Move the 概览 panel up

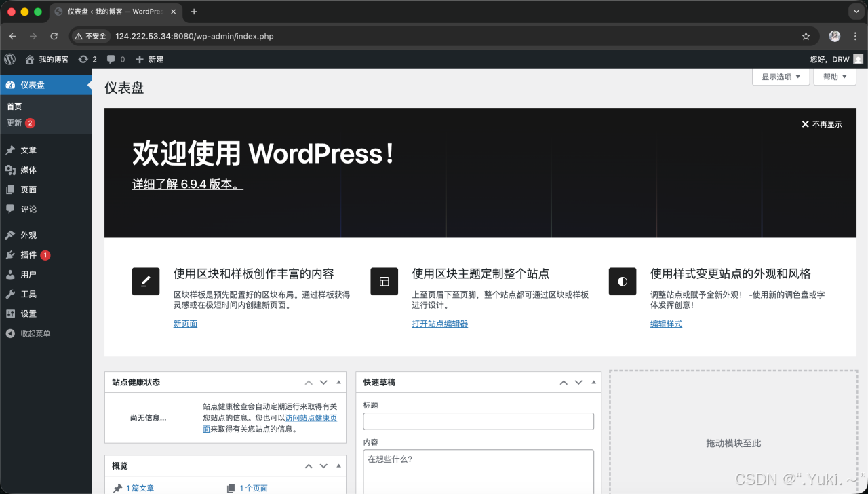309,466
